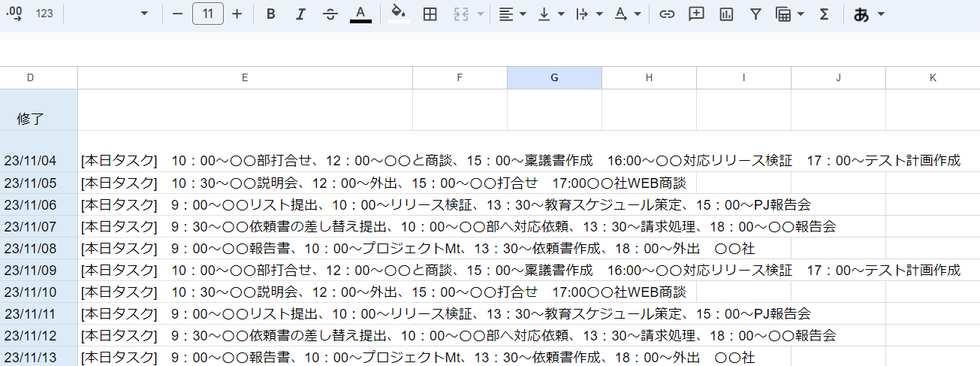Select task text in the 23/11/12 row
The height and width of the screenshot is (366, 980).
(458, 335)
